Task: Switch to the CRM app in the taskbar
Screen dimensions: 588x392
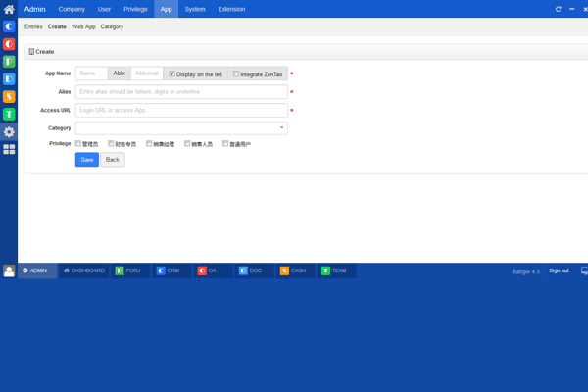Action: click(x=168, y=270)
